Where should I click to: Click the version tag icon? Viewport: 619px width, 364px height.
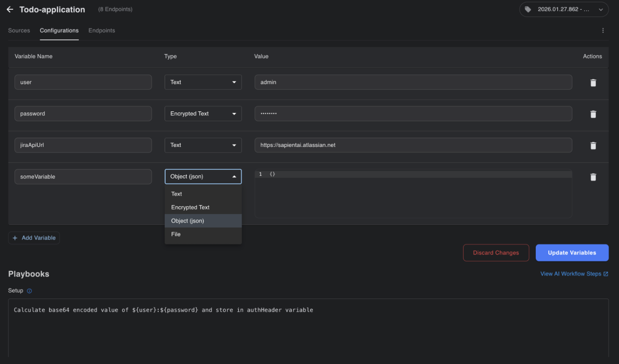(528, 9)
